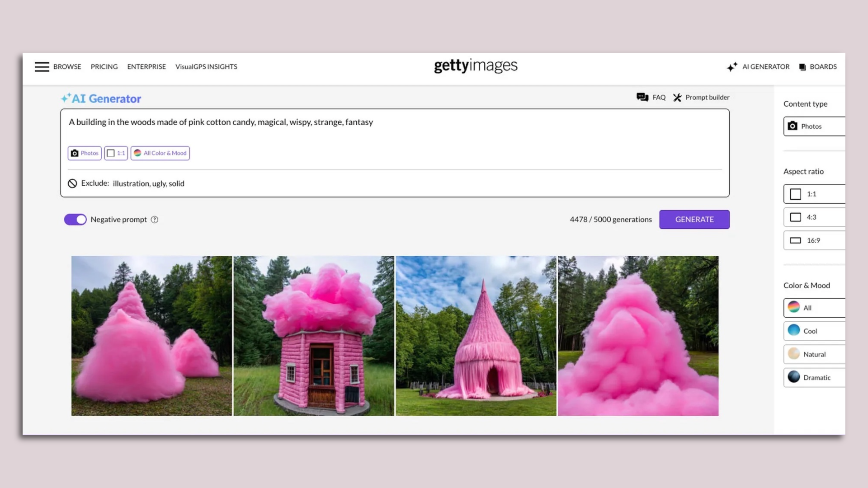Screen dimensions: 868x488
Task: Click the GENERATE button
Action: point(694,219)
